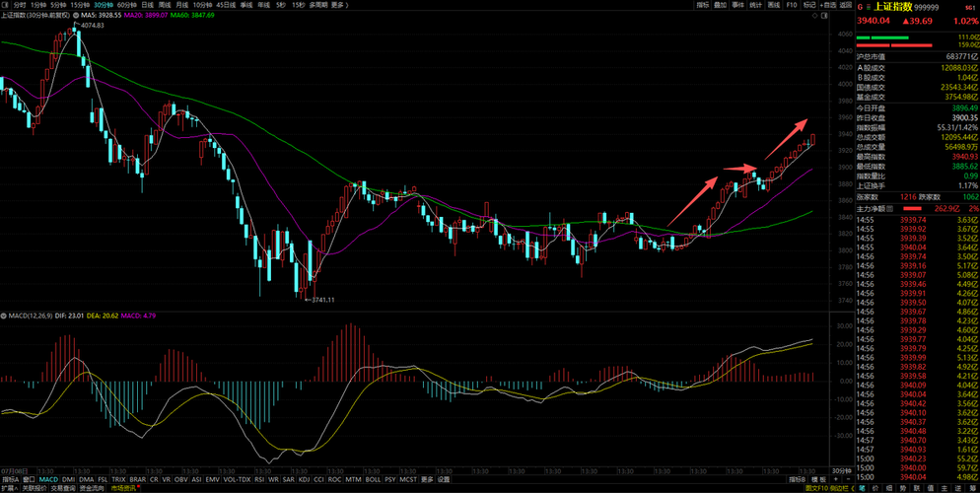Open the 关联报价 tab
This screenshot has height=493, width=980.
[35, 488]
